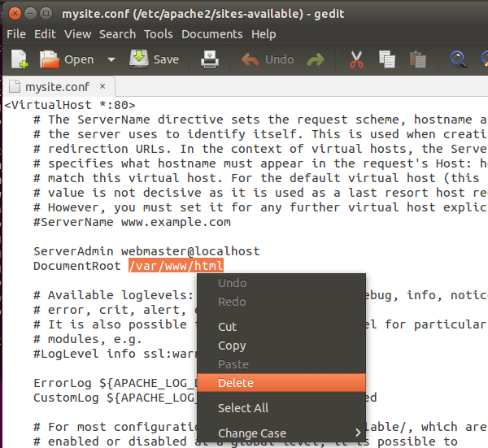
Task: Click the magnifying glass Find icon
Action: pyautogui.click(x=460, y=59)
